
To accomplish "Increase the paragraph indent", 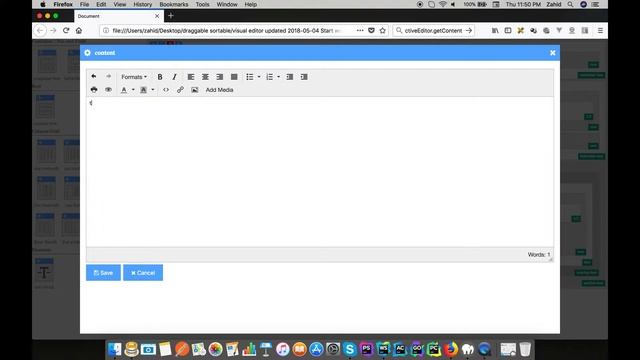I will pos(304,77).
